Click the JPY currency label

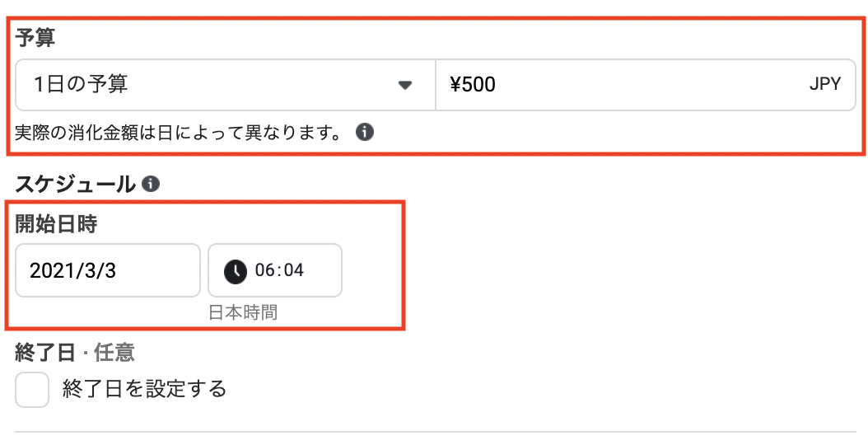point(824,84)
